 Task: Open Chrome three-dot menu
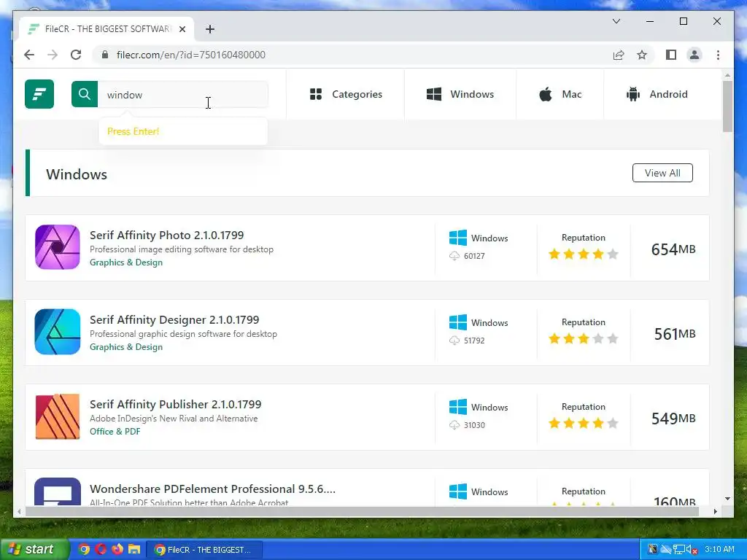pyautogui.click(x=718, y=55)
